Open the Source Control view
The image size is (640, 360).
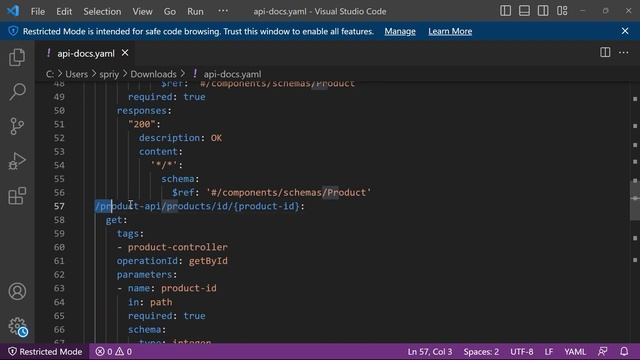17,127
